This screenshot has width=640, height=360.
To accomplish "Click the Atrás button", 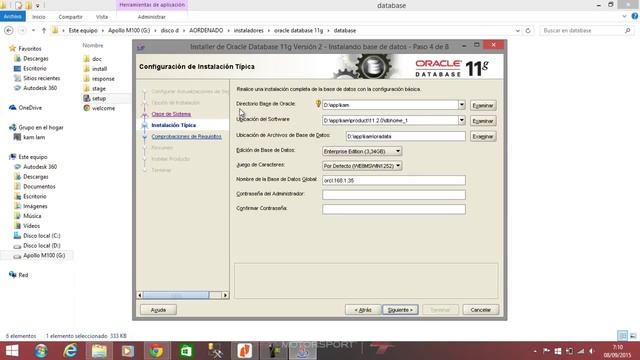I will click(362, 310).
